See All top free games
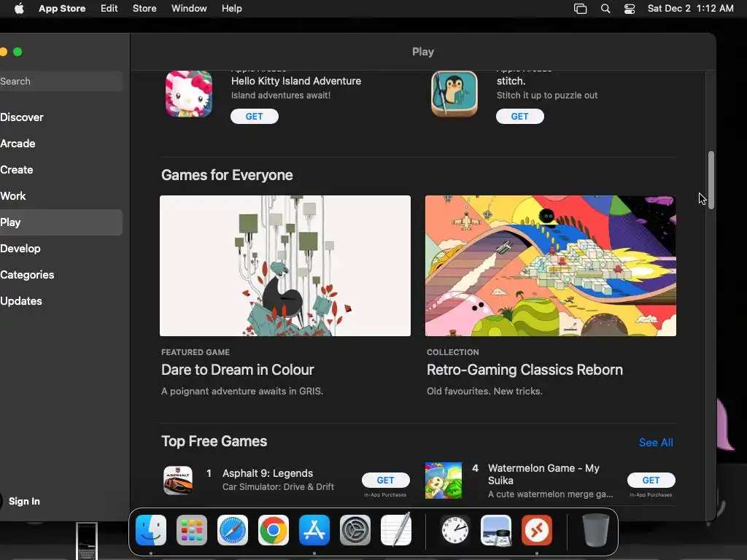Viewport: 747px width, 560px height. (656, 443)
